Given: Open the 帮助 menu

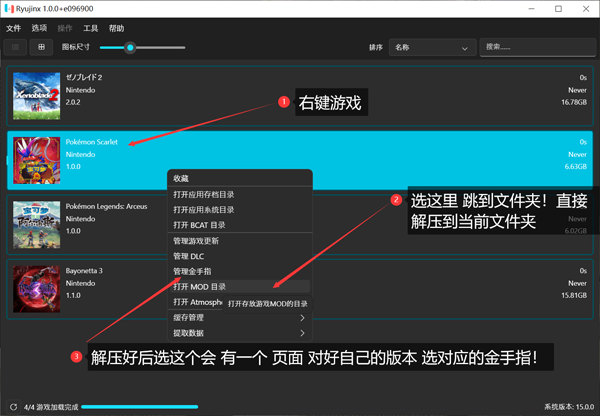Looking at the screenshot, I should 116,28.
